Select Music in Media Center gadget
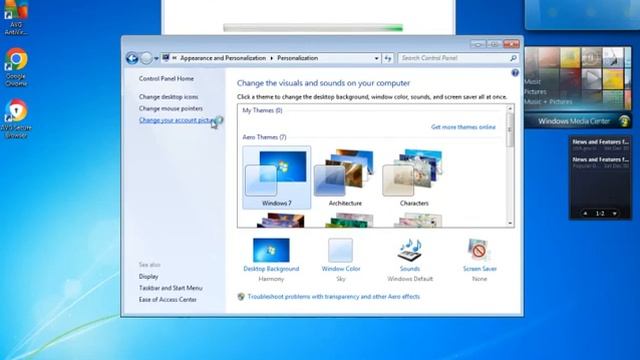Screen dimensions: 640x360 coord(533,82)
